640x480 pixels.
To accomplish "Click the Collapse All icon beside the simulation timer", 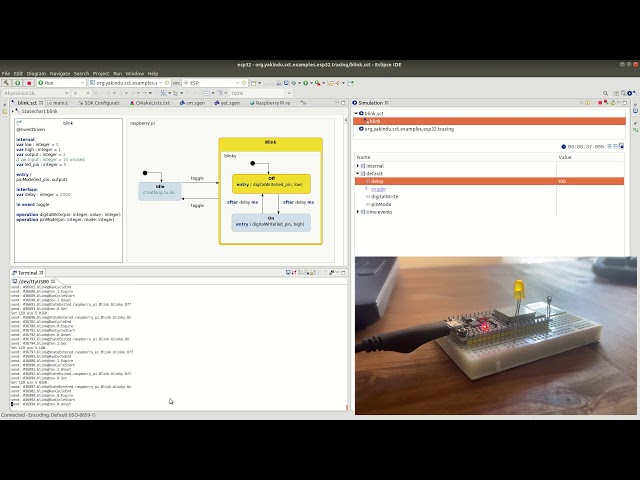I will pos(616,146).
